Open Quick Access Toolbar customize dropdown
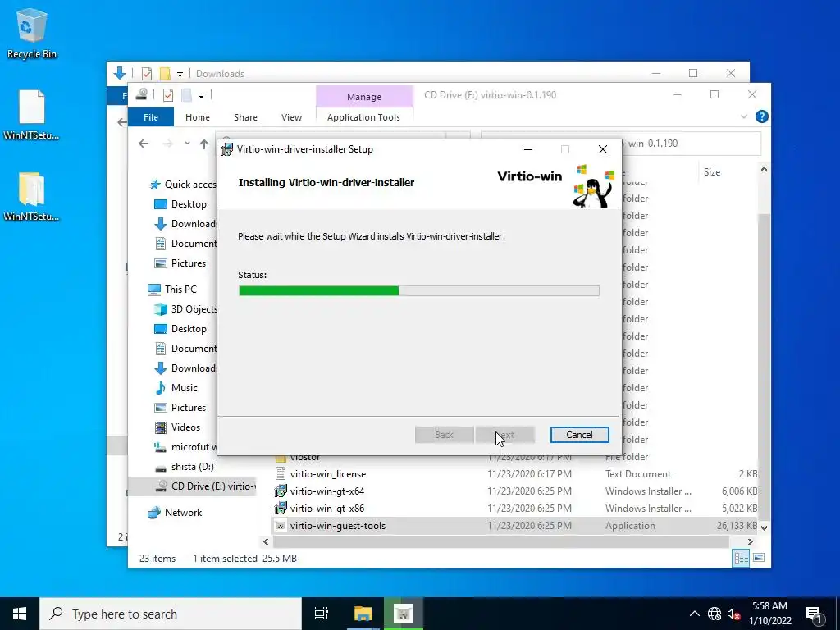The height and width of the screenshot is (630, 840). coord(202,96)
